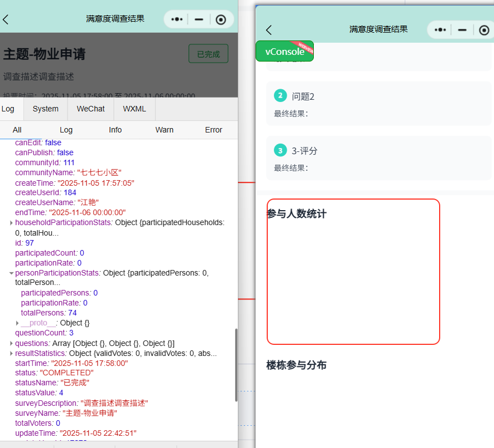Open the three-dot capsule menu on left panel
494x448 pixels.
tap(176, 19)
